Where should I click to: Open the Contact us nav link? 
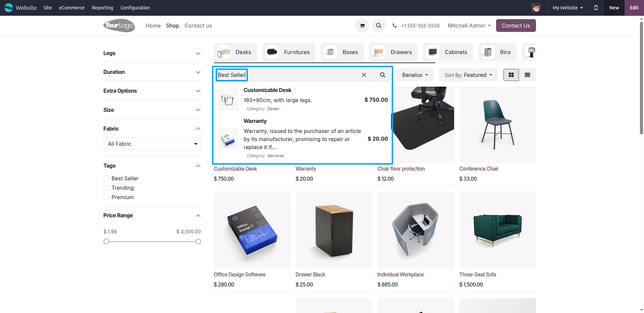coord(198,26)
